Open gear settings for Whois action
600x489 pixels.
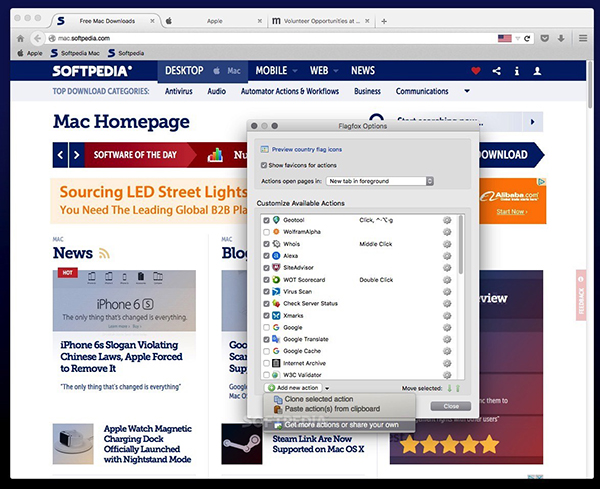tap(447, 244)
